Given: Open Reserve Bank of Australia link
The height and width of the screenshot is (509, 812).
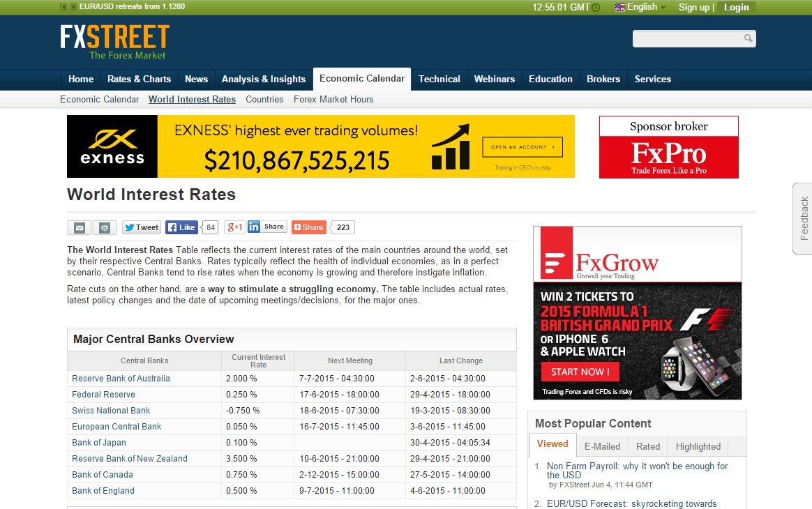Looking at the screenshot, I should click(x=121, y=379).
